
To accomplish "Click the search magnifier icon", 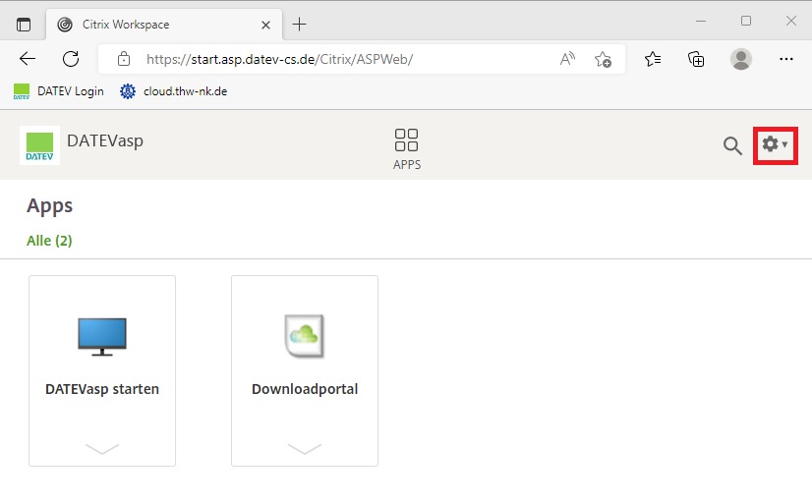I will [x=732, y=146].
